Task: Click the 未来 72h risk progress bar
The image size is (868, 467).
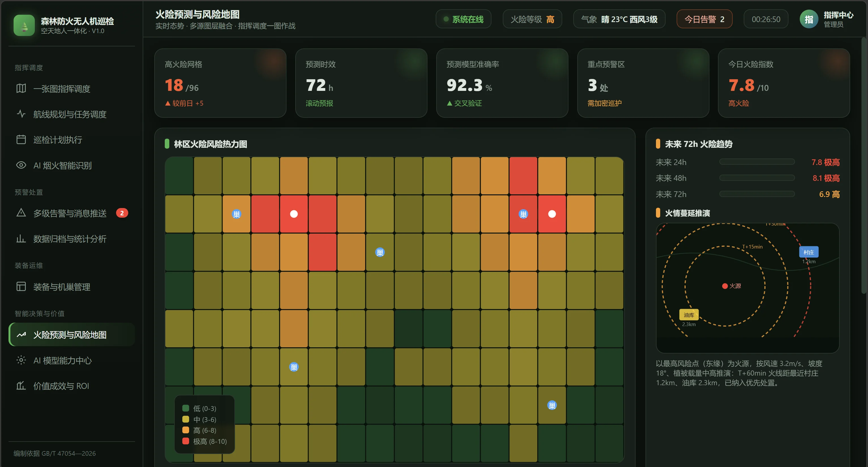Action: point(757,194)
